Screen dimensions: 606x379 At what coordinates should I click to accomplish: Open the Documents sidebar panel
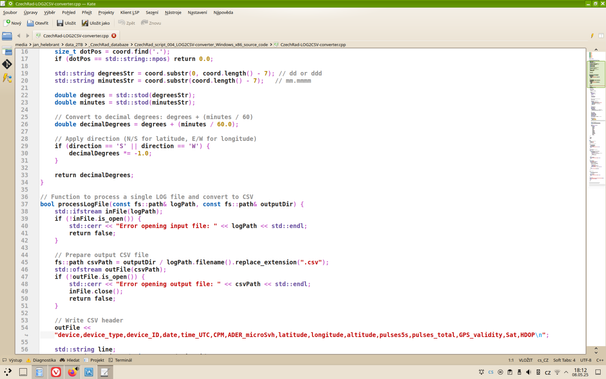point(7,52)
